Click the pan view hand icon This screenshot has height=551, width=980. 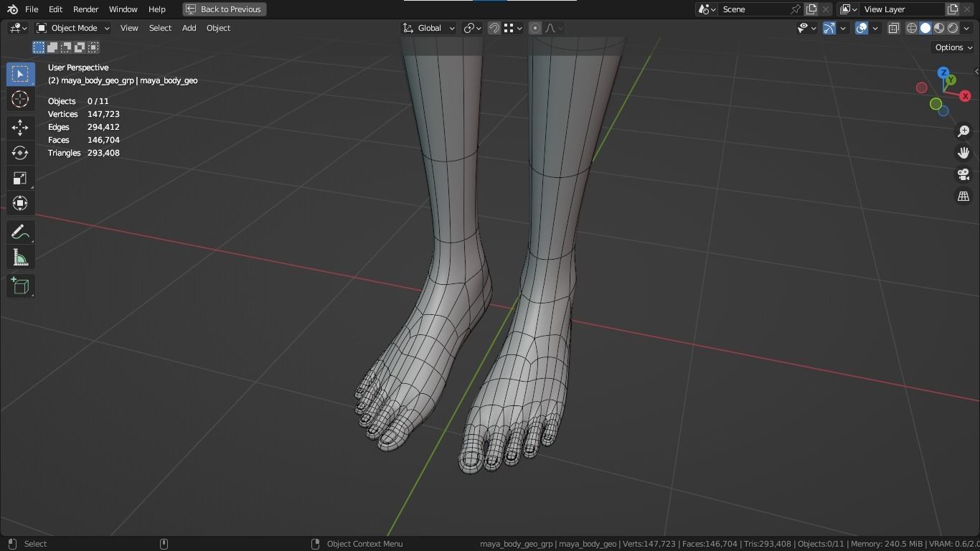(963, 153)
